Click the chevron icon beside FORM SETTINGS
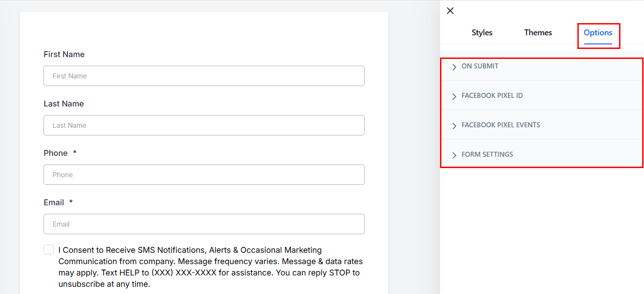Viewport: 644px width, 294px height. point(454,155)
